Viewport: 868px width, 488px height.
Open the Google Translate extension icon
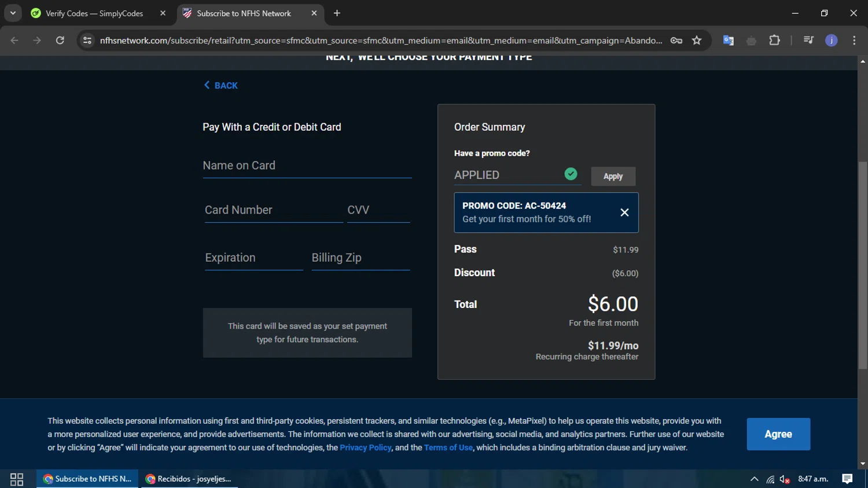[x=729, y=41]
